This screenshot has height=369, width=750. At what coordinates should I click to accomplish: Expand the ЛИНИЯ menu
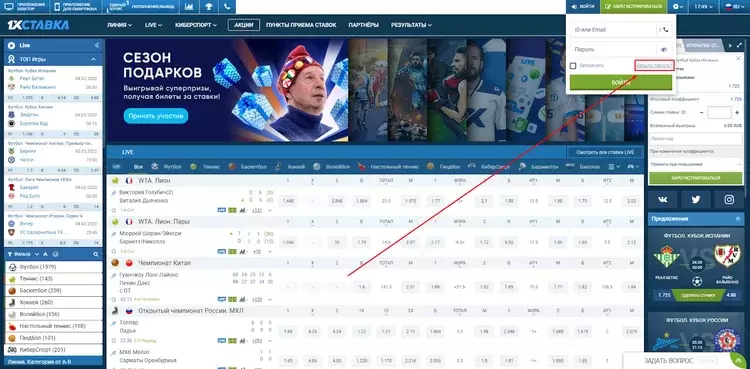click(x=119, y=25)
